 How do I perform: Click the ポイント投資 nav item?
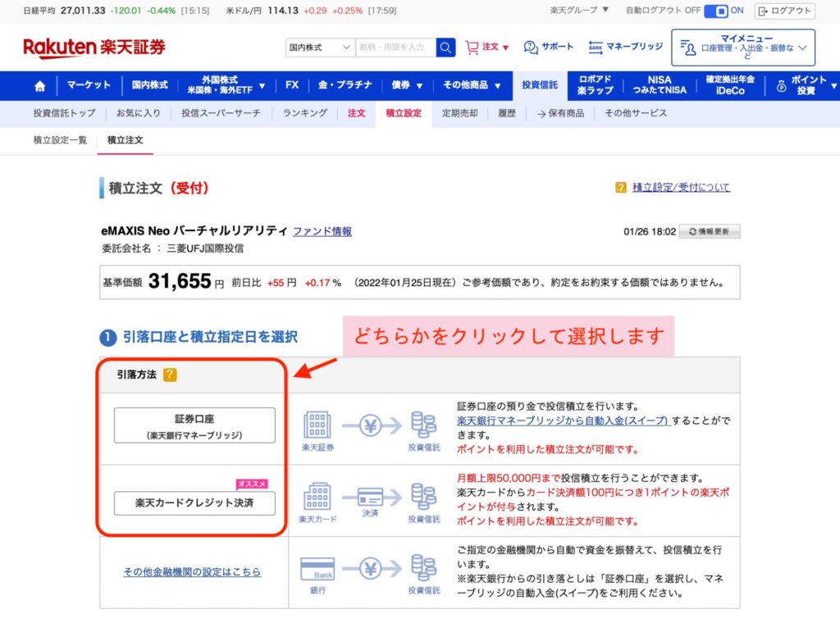click(x=806, y=85)
